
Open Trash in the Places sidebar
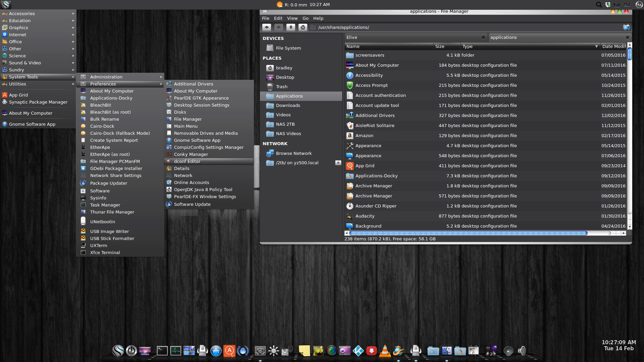281,86
